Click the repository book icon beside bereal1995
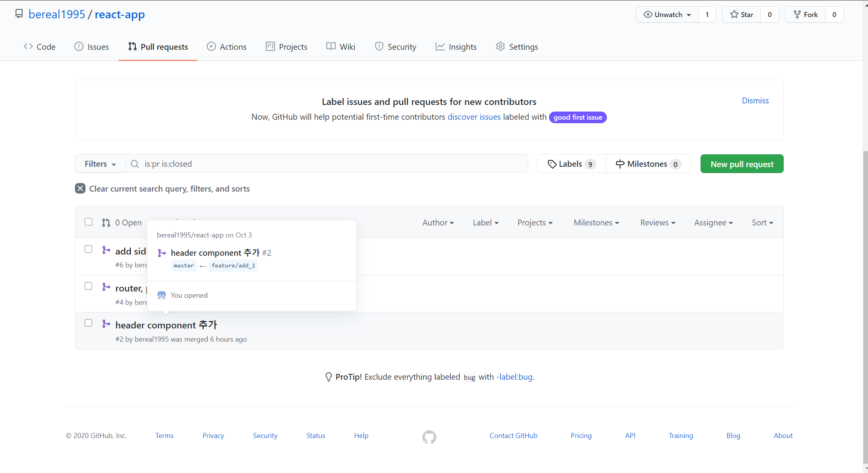The height and width of the screenshot is (473, 868). pyautogui.click(x=19, y=14)
